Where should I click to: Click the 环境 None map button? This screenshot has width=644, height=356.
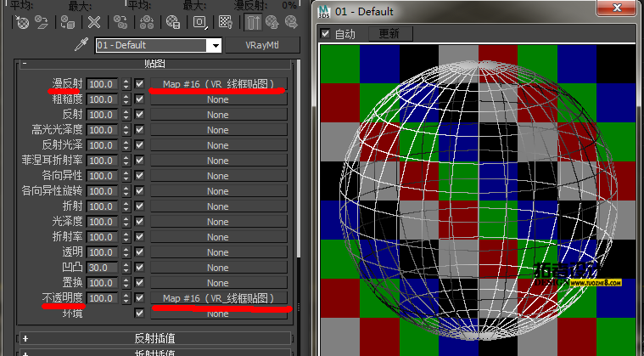219,314
